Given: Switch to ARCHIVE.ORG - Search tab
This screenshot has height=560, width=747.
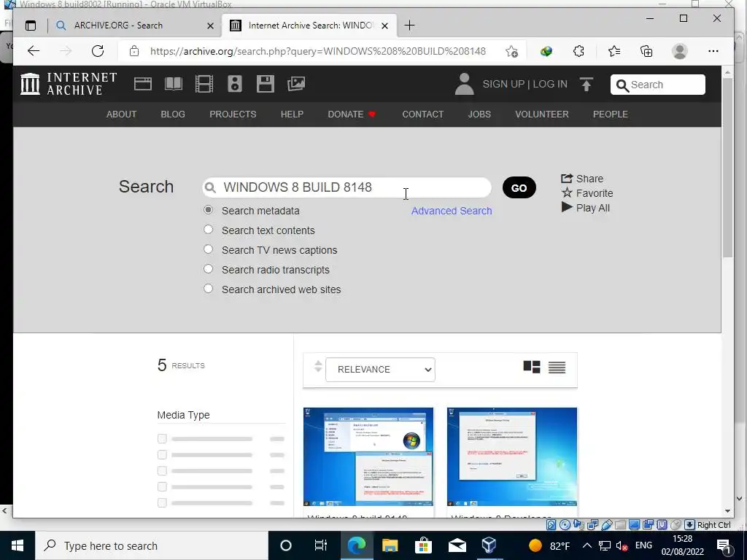Looking at the screenshot, I should click(x=118, y=26).
